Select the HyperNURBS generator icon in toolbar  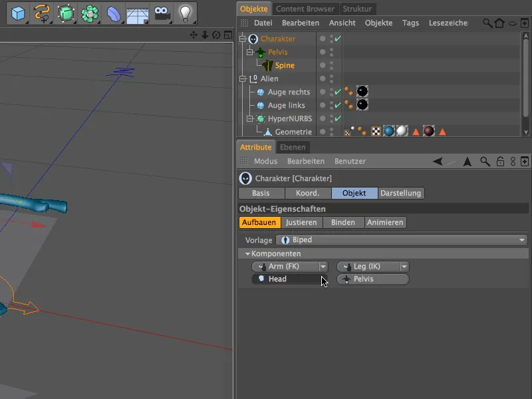[x=66, y=13]
